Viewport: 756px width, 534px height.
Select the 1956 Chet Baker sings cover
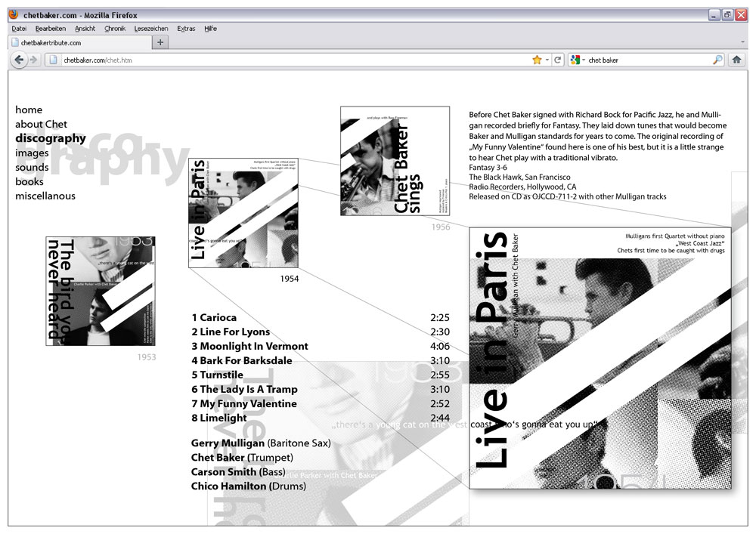pos(395,161)
